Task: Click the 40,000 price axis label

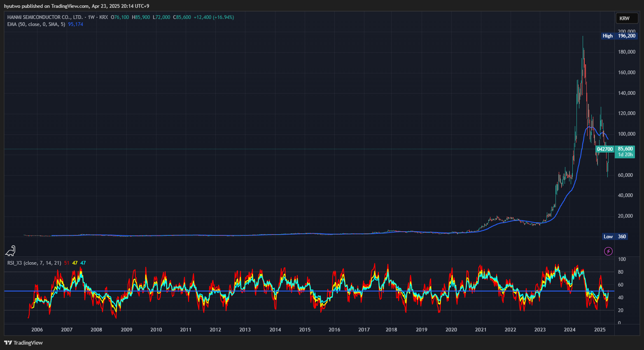Action: point(625,195)
